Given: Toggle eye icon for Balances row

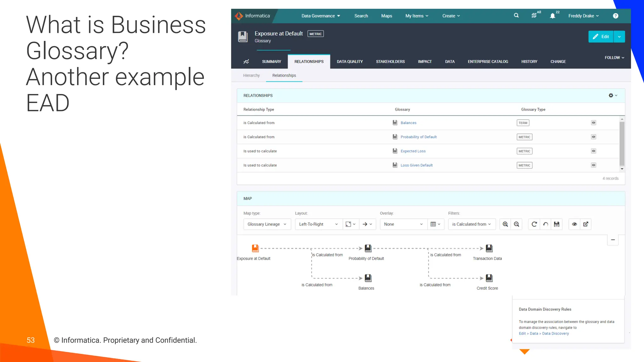Looking at the screenshot, I should [x=593, y=123].
